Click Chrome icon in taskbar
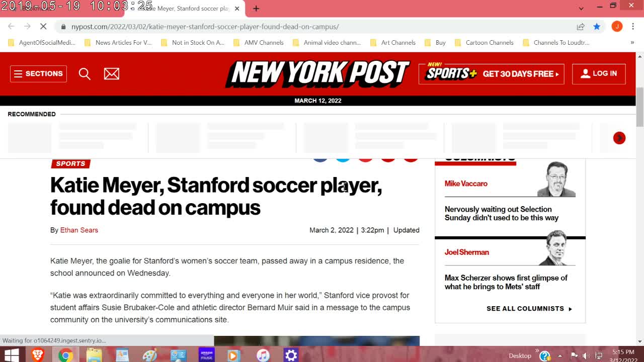The height and width of the screenshot is (362, 644). click(x=65, y=355)
